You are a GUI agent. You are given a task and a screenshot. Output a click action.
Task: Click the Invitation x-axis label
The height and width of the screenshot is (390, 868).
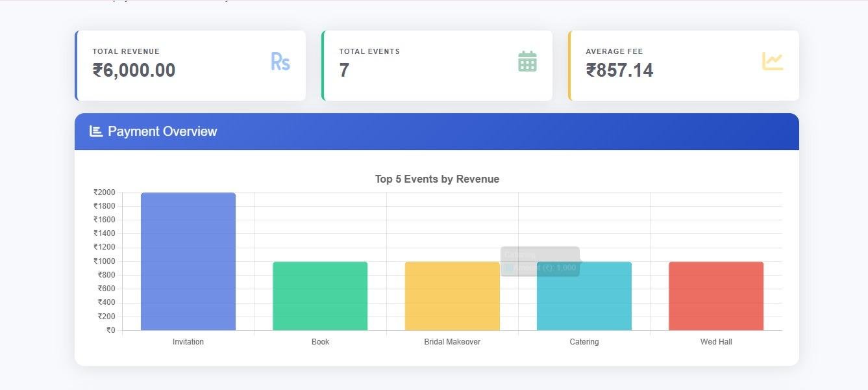click(188, 342)
